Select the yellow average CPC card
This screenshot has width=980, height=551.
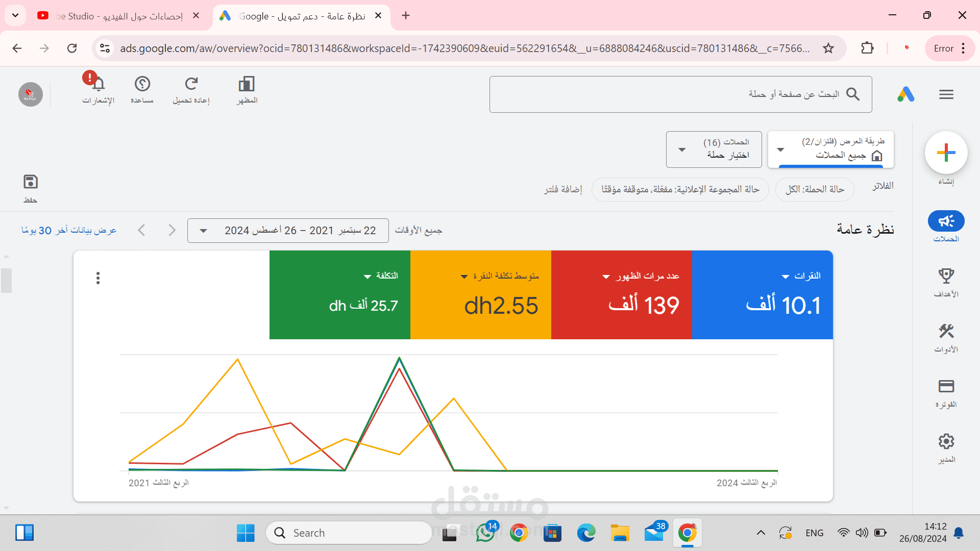coord(481,295)
